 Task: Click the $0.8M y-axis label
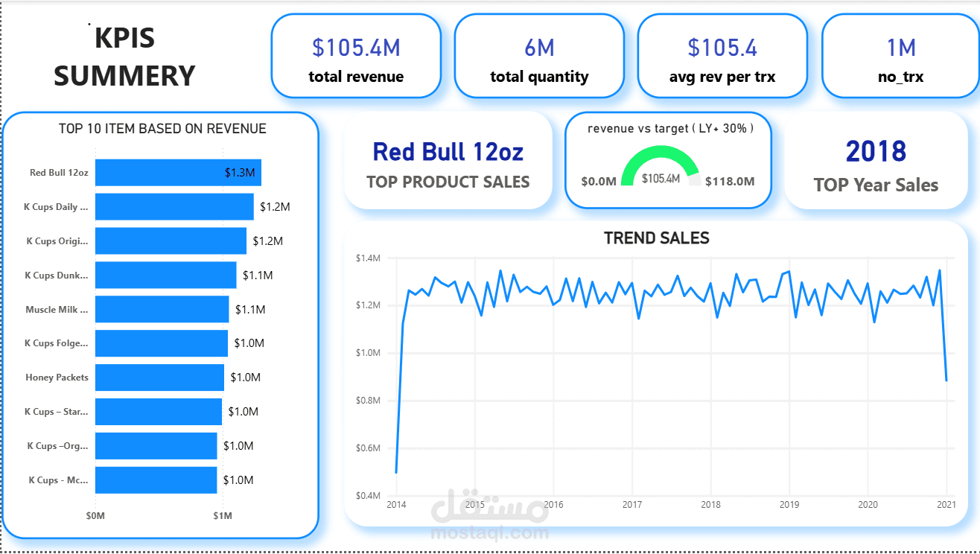366,401
